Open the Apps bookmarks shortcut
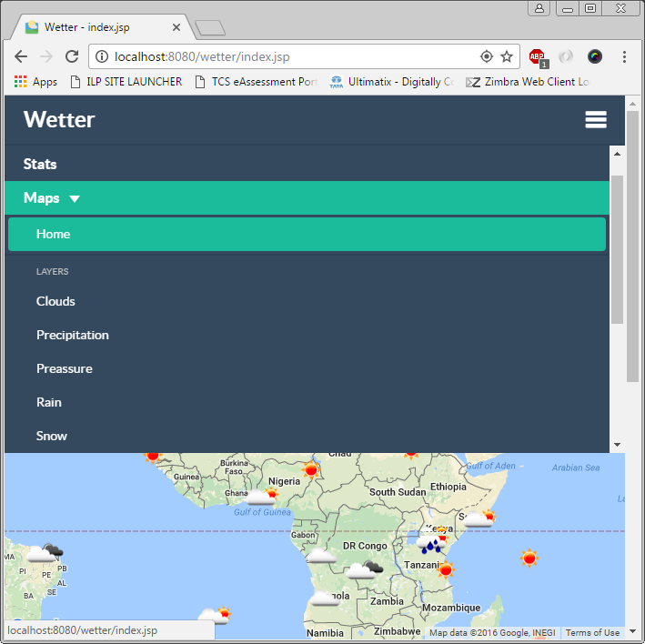 point(36,82)
